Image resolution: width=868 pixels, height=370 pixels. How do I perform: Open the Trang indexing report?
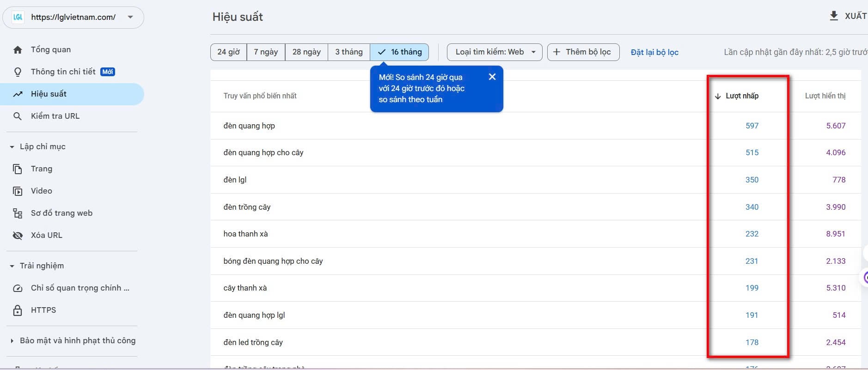72,169
